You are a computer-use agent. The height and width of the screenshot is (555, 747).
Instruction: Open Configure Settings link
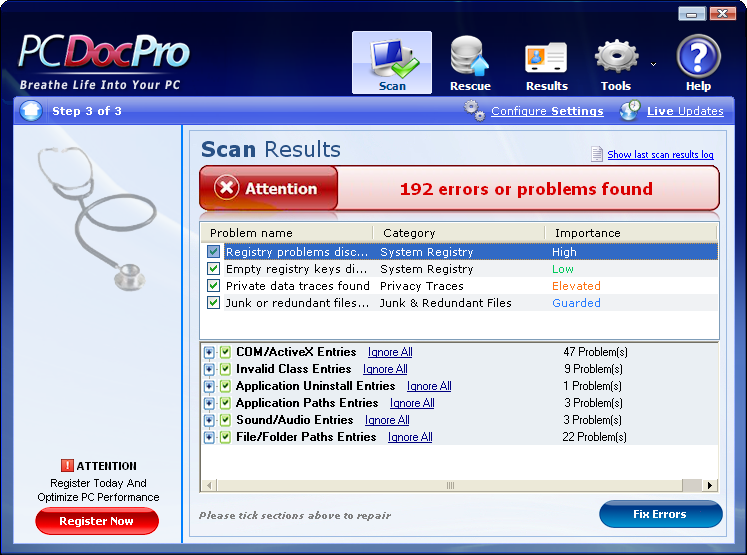[547, 111]
